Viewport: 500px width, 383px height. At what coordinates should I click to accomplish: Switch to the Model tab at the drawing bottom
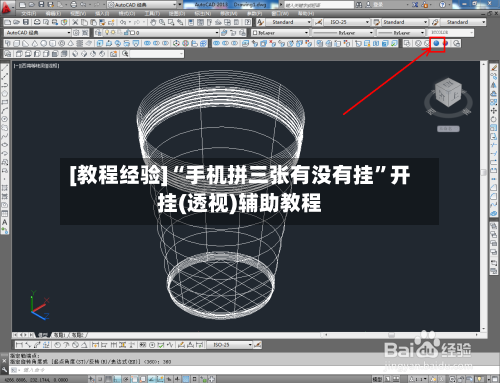point(43,335)
